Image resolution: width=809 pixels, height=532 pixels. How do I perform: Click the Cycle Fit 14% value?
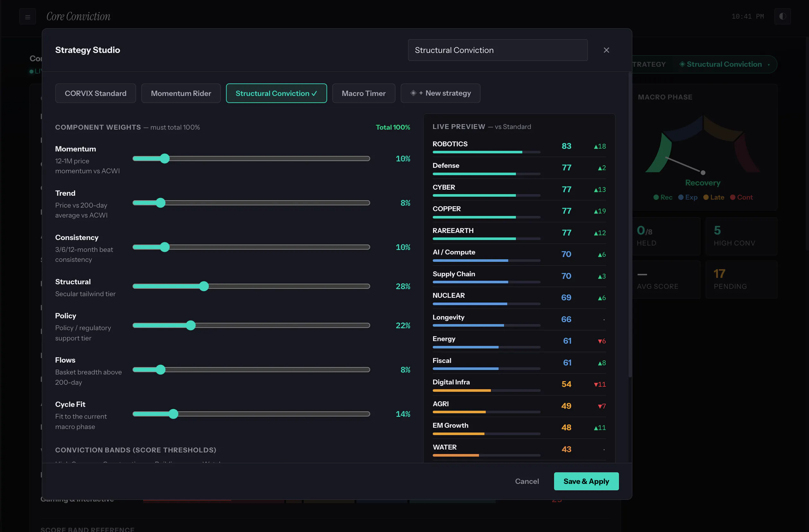pos(403,414)
